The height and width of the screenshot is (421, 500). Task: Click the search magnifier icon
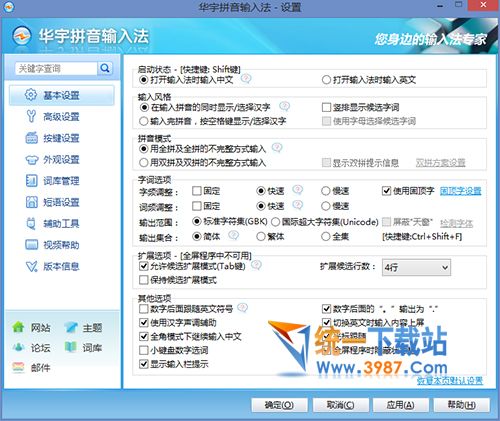(105, 68)
